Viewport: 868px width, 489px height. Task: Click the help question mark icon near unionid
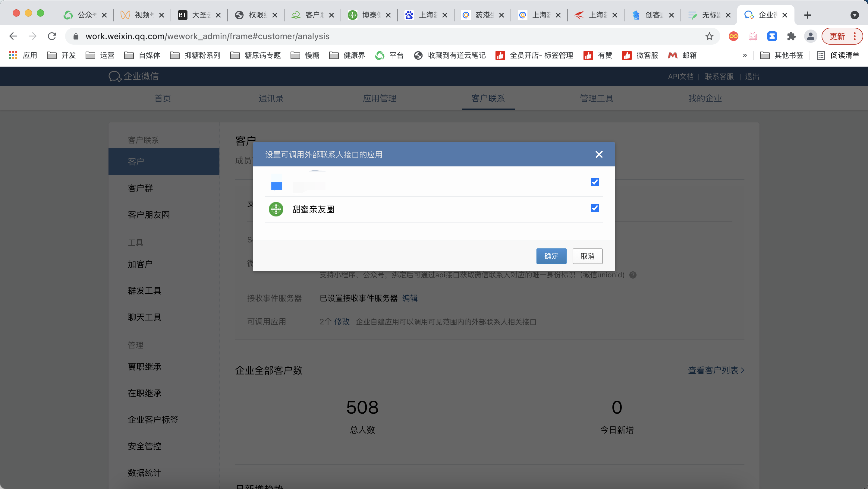pos(633,275)
